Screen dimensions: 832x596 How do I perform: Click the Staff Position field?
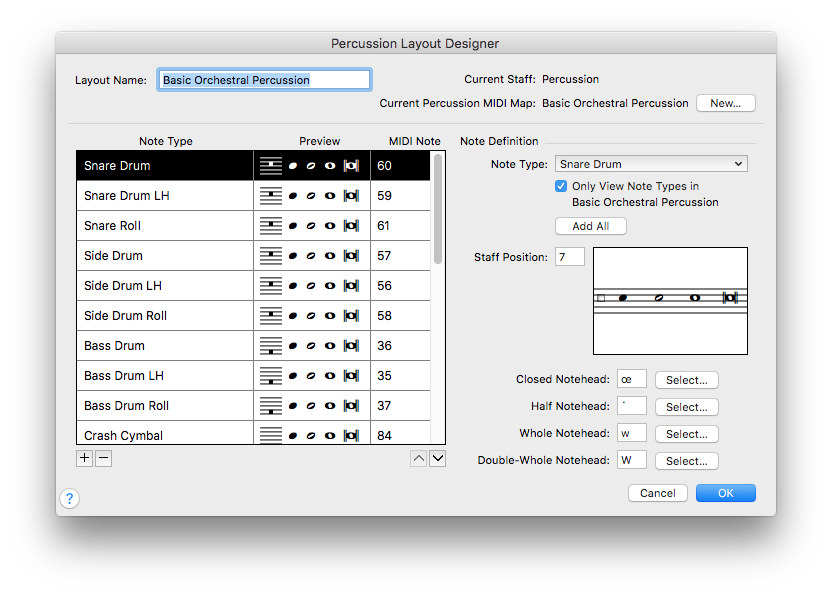(570, 257)
